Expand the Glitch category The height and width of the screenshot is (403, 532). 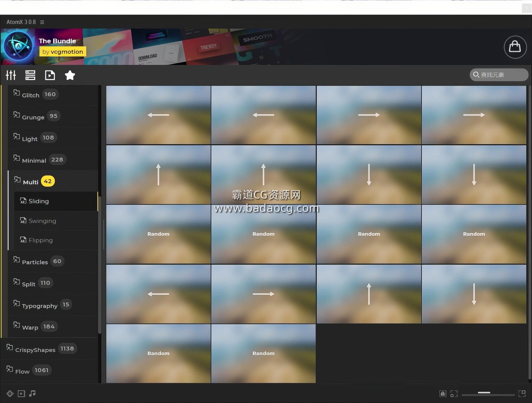tap(53, 95)
